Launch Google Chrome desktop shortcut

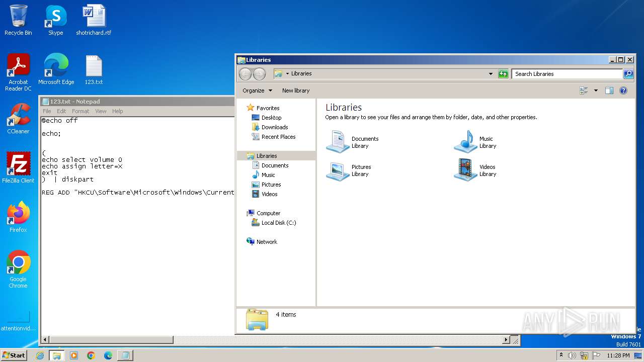pyautogui.click(x=18, y=269)
